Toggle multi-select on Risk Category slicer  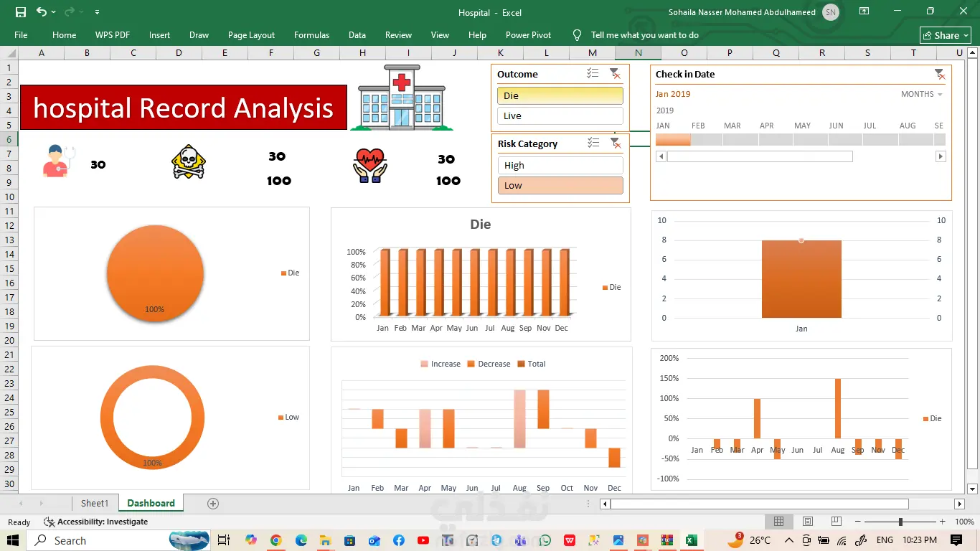pos(593,143)
